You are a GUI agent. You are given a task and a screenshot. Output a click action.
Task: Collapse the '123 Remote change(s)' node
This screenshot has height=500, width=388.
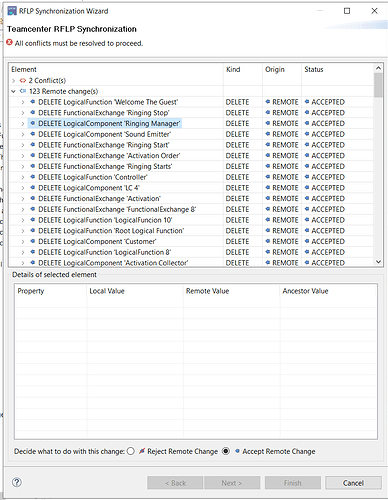(14, 91)
